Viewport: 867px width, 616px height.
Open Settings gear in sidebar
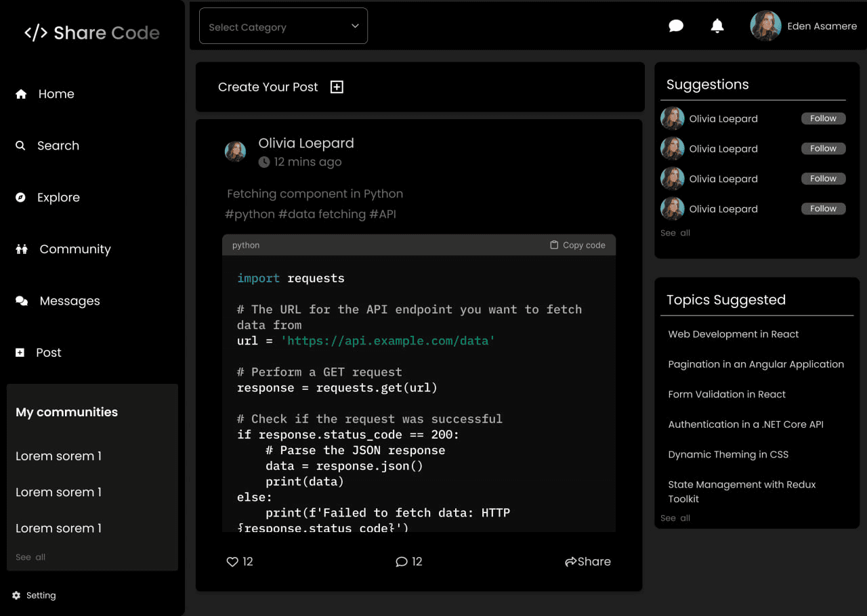click(16, 596)
